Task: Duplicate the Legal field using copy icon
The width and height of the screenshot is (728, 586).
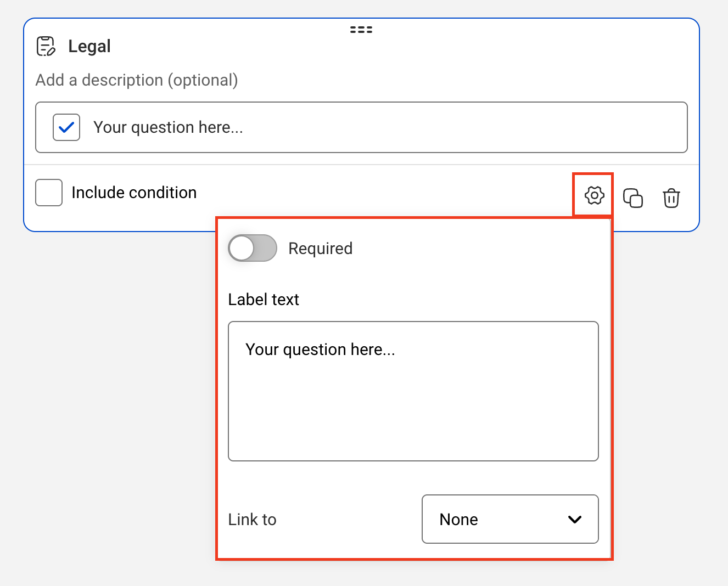Action: click(633, 198)
